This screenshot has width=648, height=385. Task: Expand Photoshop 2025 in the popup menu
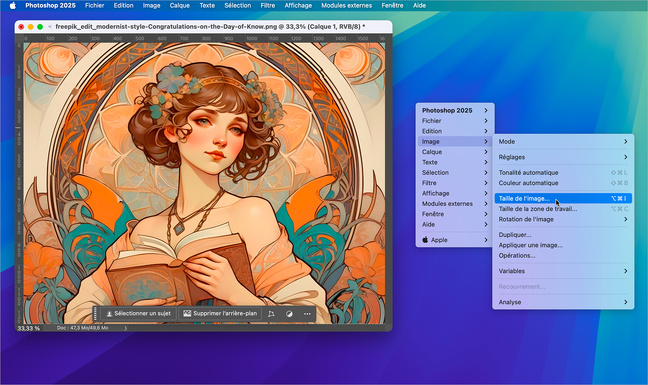tap(455, 110)
